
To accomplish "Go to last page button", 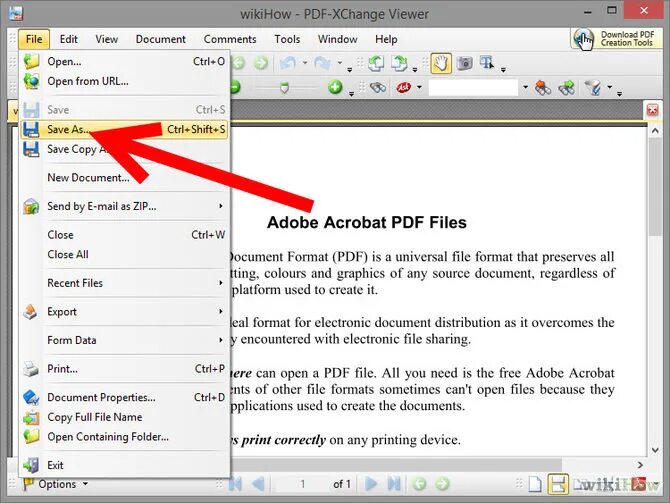I will point(394,484).
